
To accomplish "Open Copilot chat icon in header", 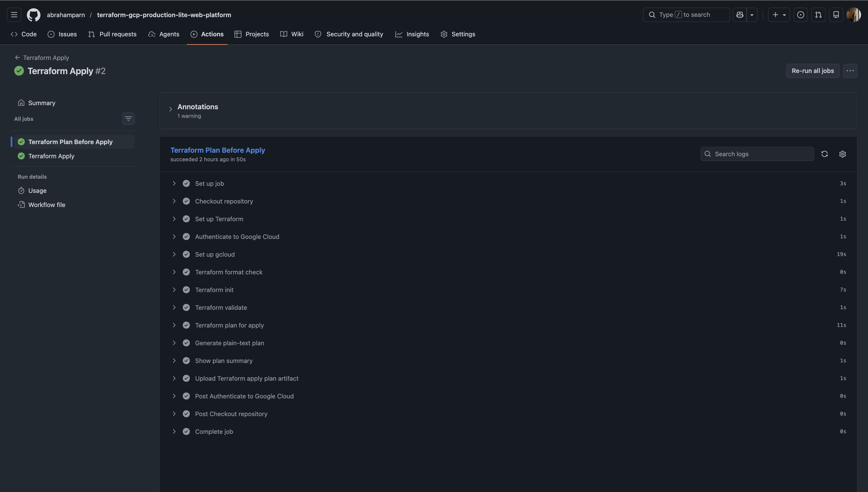I will 740,15.
